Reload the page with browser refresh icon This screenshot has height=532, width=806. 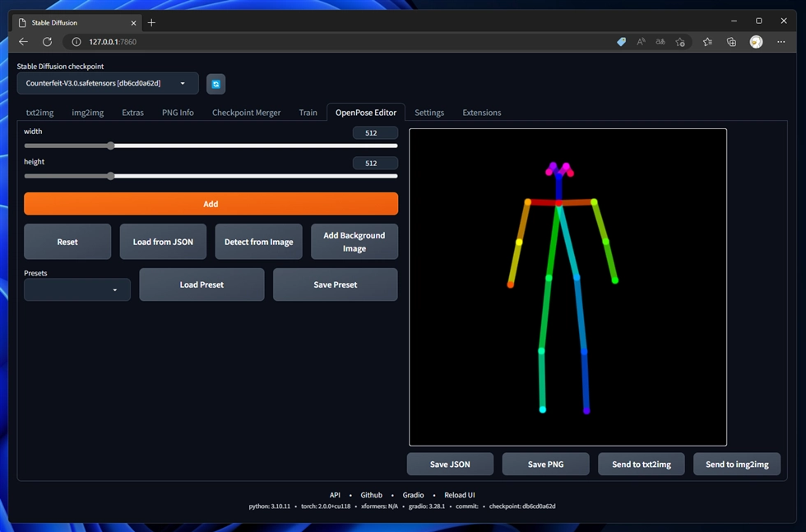point(47,42)
